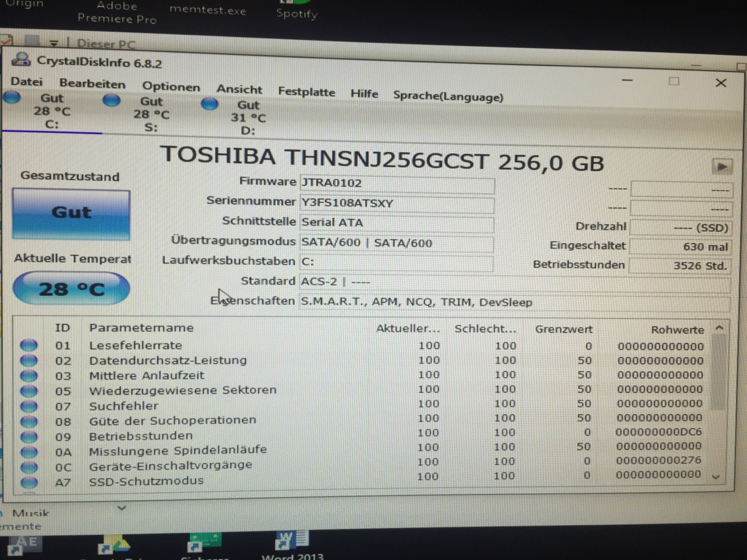This screenshot has height=560, width=747.
Task: Click the Betriebsstunden 3526 Std. field
Action: [681, 266]
